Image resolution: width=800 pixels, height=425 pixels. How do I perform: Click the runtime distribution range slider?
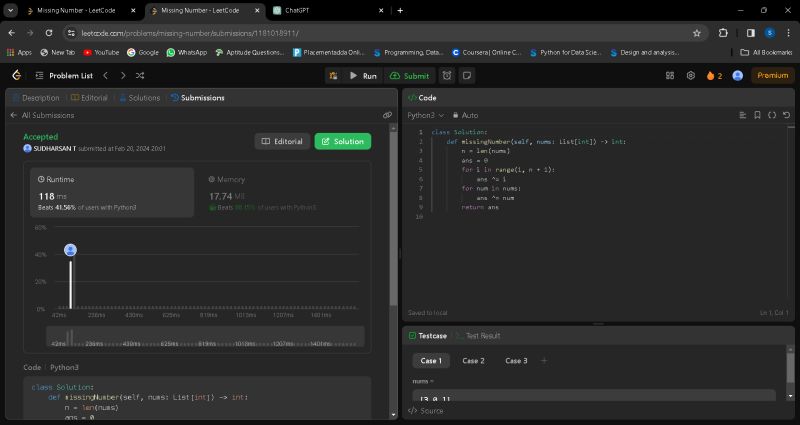(205, 337)
